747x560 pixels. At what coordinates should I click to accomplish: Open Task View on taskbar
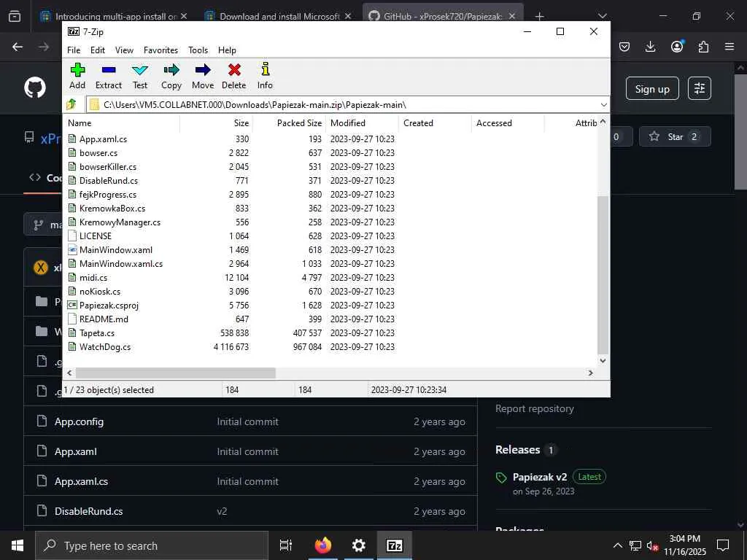(x=285, y=545)
